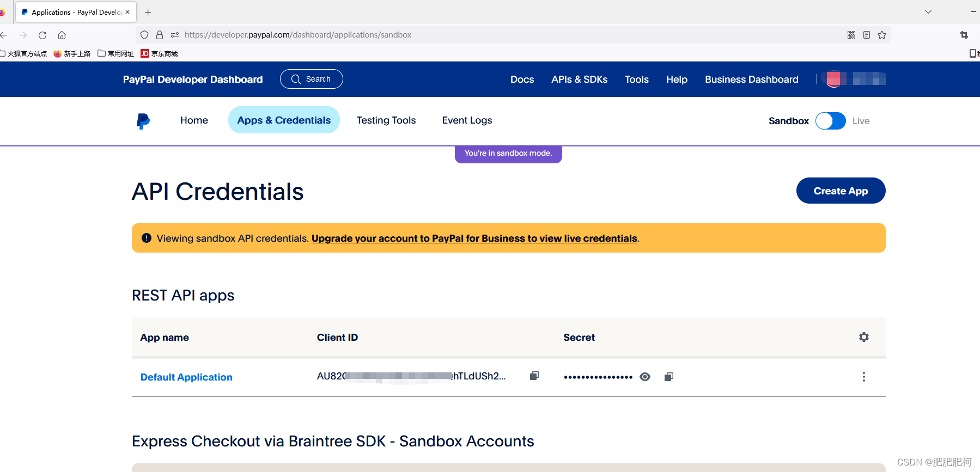Screen dimensions: 980x472
Task: Click the browser forward arrow
Action: [x=23, y=35]
